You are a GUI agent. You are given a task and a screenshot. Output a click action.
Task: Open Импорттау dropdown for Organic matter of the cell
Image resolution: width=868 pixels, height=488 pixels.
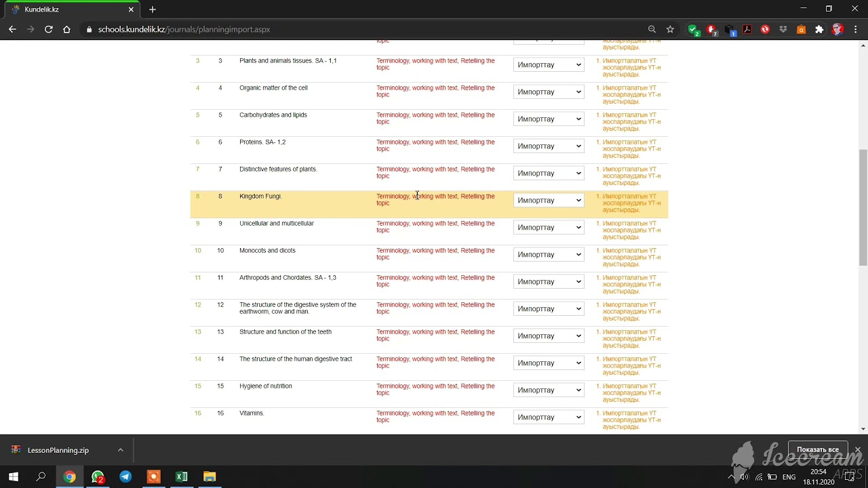coord(549,91)
